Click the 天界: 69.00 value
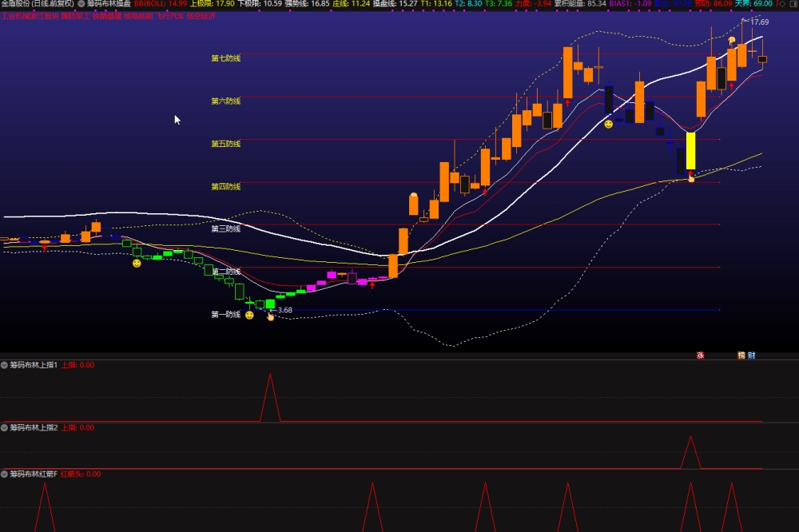The image size is (799, 532). pos(753,3)
